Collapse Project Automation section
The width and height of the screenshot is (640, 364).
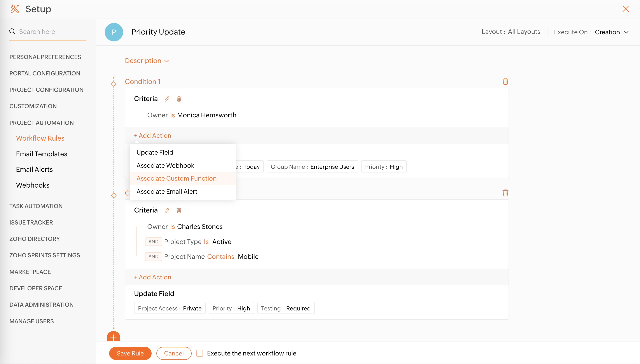(x=42, y=123)
